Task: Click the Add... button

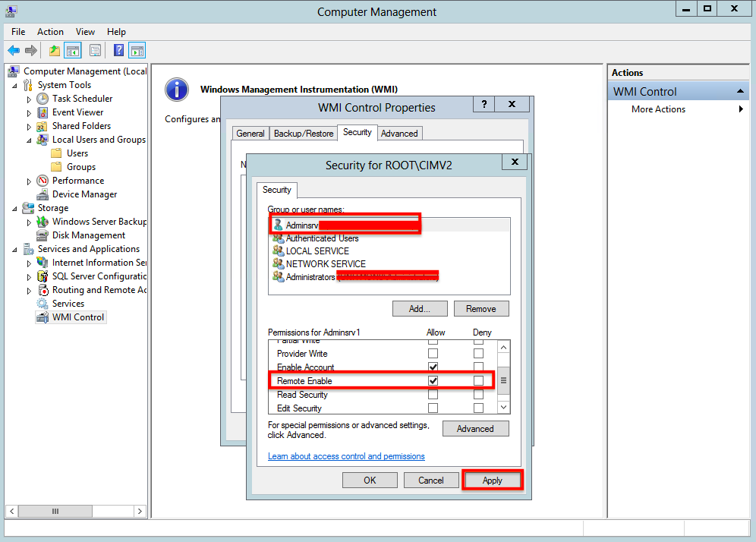Action: [x=420, y=309]
